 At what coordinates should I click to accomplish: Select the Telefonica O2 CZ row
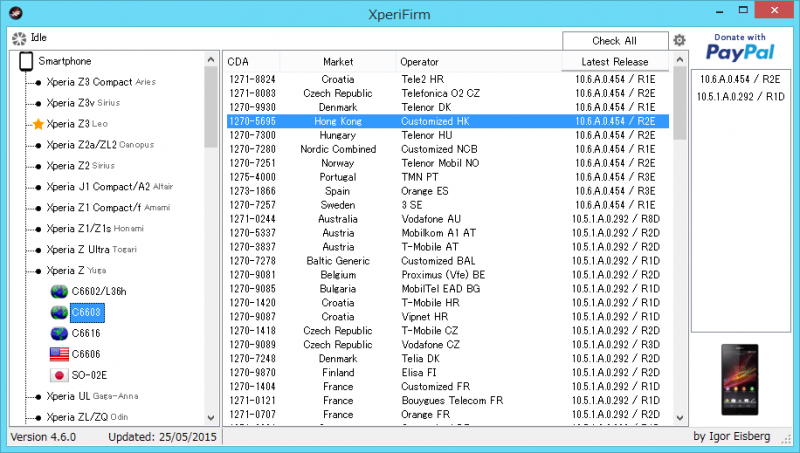click(447, 93)
